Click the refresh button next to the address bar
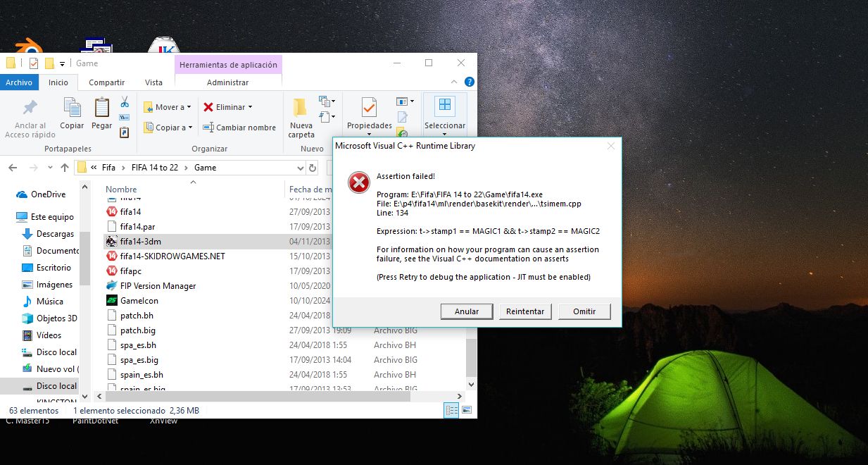Viewport: 868px width, 465px height. [x=313, y=168]
